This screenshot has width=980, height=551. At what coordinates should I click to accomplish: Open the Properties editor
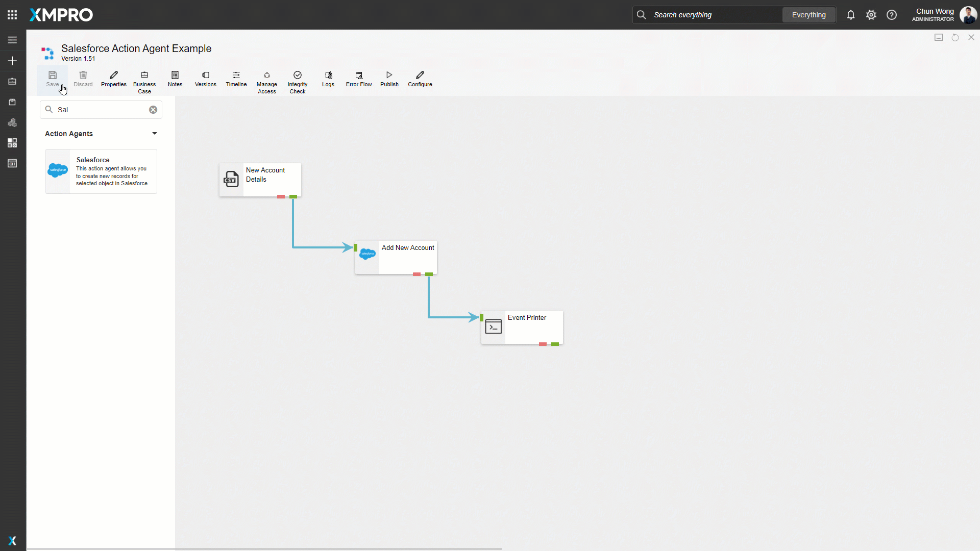tap(113, 79)
